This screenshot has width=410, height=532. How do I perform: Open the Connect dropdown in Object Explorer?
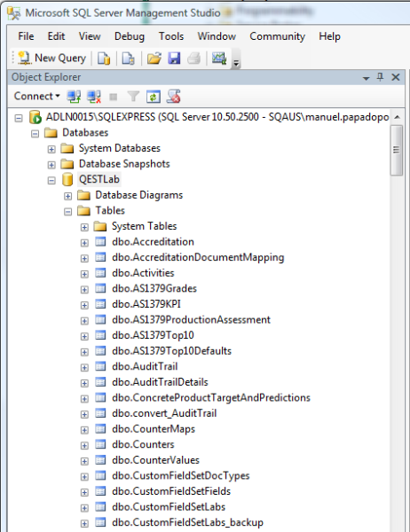pyautogui.click(x=36, y=96)
